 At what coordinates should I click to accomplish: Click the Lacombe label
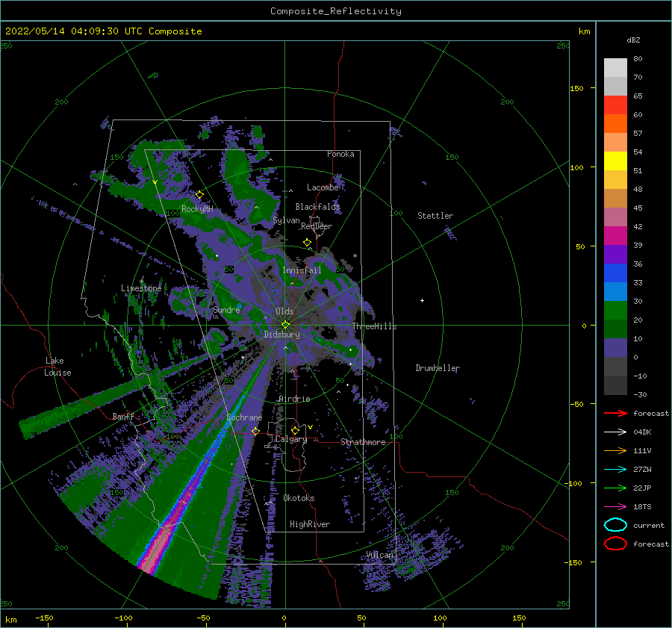(323, 187)
